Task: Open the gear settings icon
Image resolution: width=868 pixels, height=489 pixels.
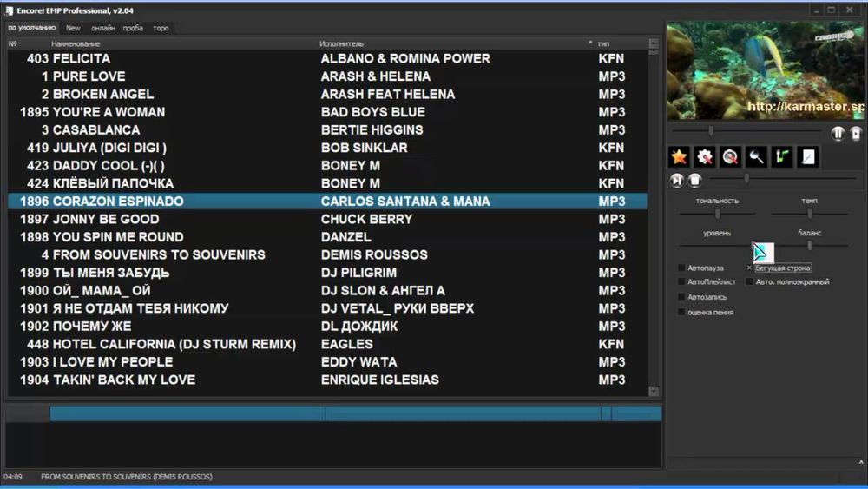Action: click(x=705, y=156)
